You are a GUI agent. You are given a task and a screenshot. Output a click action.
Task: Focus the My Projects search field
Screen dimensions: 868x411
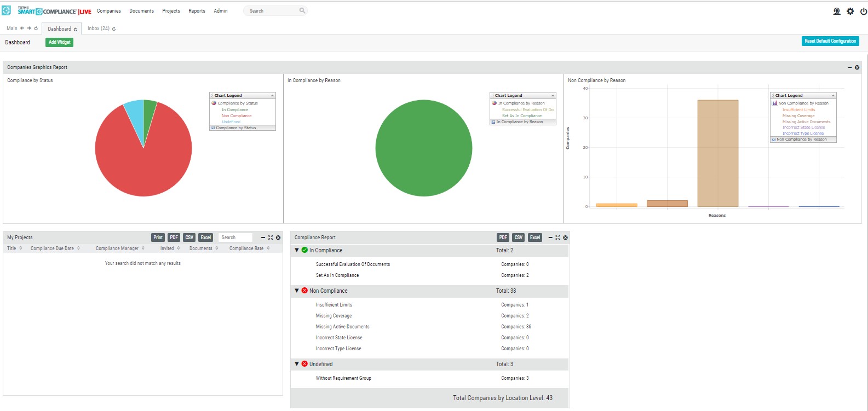point(235,238)
